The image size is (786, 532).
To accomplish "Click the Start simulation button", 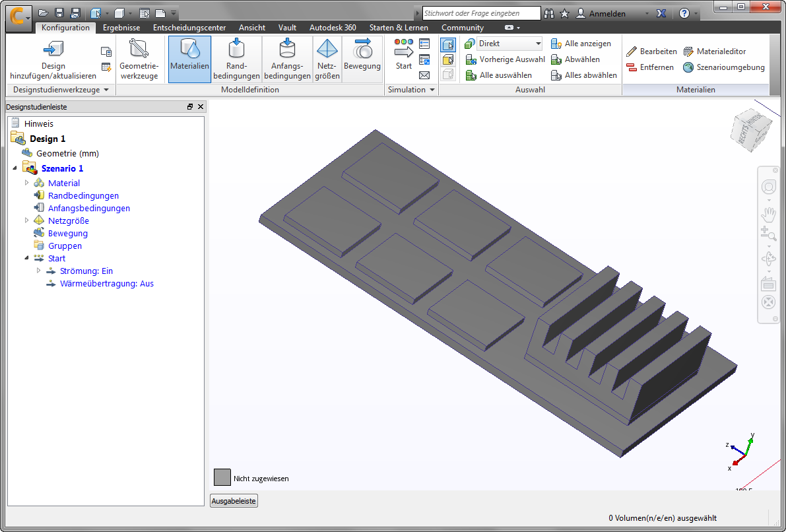I will (403, 54).
